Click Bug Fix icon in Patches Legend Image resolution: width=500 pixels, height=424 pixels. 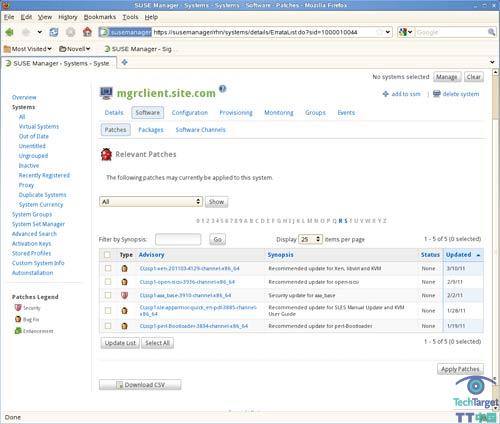pyautogui.click(x=18, y=319)
